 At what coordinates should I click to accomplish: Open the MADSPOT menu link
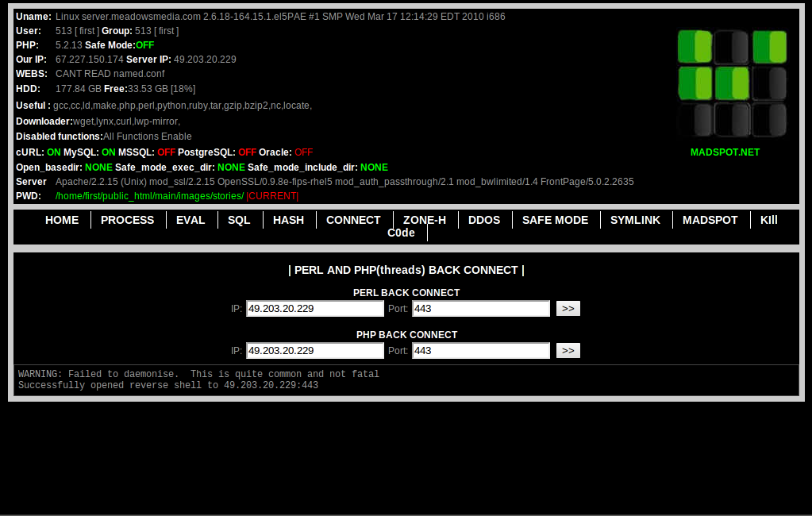pyautogui.click(x=710, y=220)
